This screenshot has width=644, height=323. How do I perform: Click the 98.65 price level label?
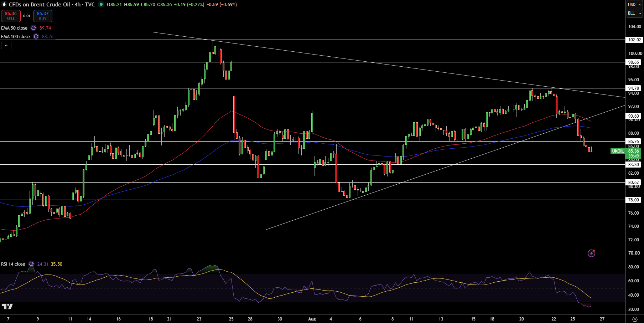[x=634, y=62]
